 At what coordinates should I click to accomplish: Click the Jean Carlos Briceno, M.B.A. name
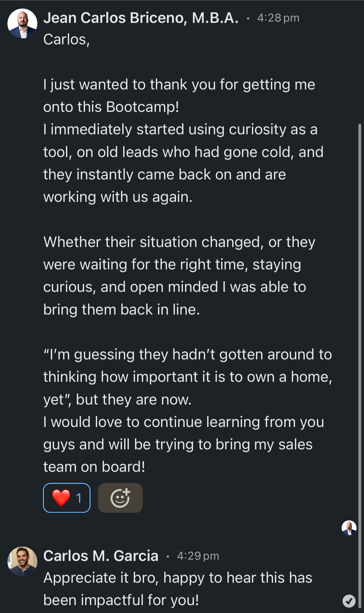point(141,18)
